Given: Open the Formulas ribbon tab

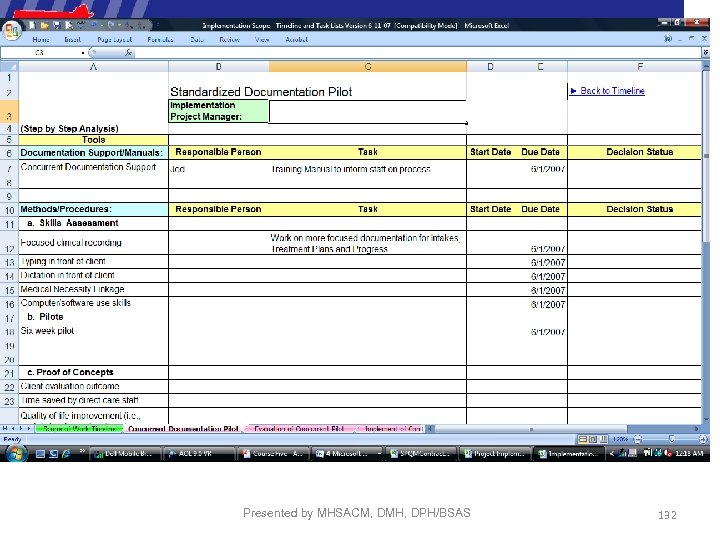Looking at the screenshot, I should [x=160, y=39].
